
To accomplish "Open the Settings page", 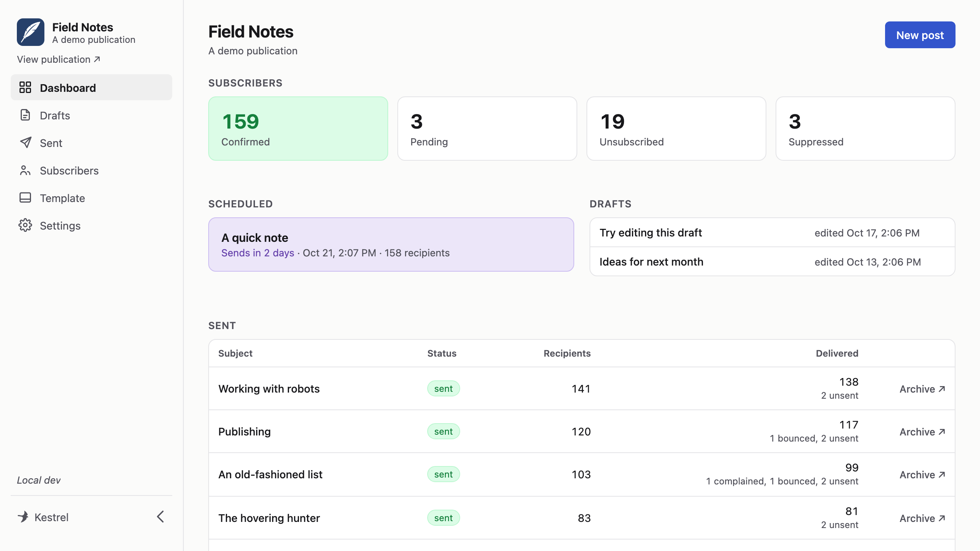I will click(91, 225).
